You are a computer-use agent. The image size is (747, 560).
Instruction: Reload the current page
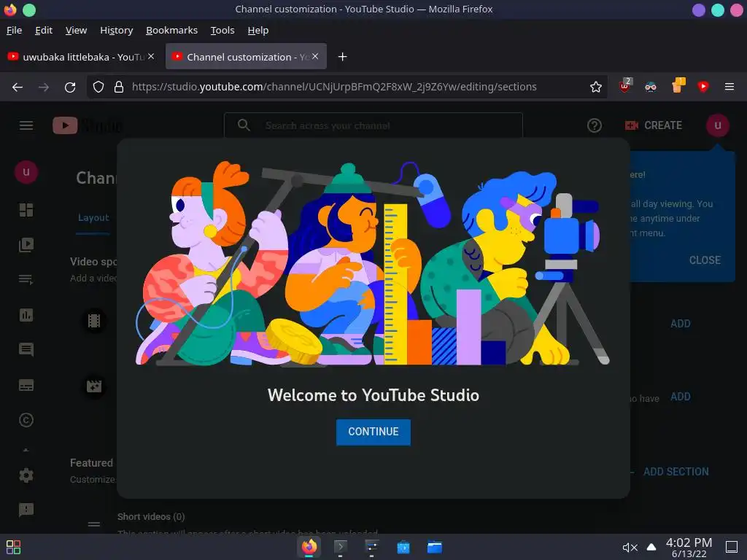click(70, 87)
